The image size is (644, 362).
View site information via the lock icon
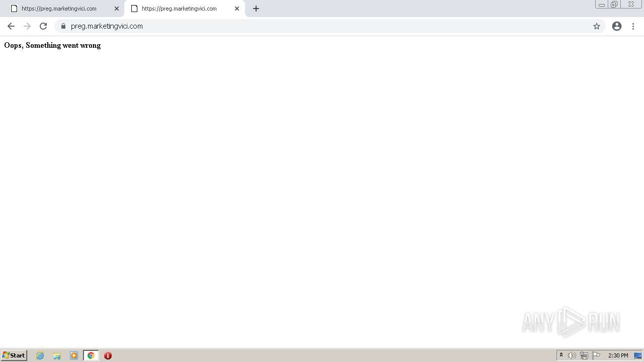click(x=63, y=26)
